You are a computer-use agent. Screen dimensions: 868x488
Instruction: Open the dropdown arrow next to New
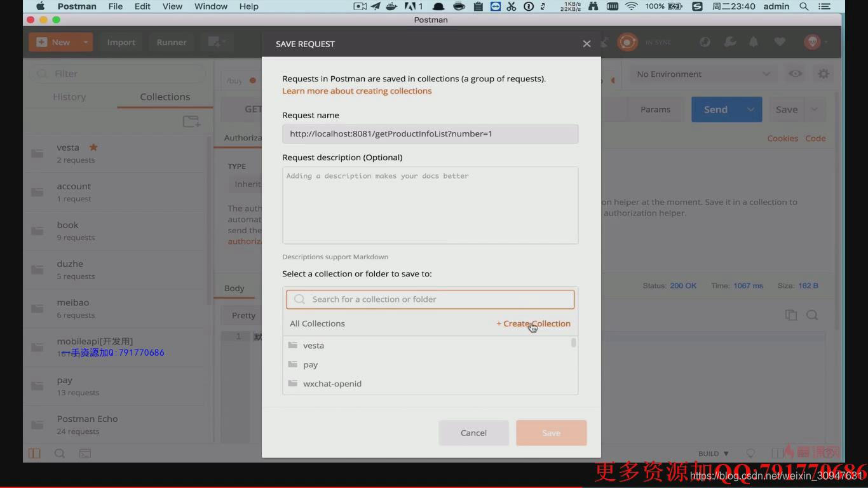click(x=85, y=42)
